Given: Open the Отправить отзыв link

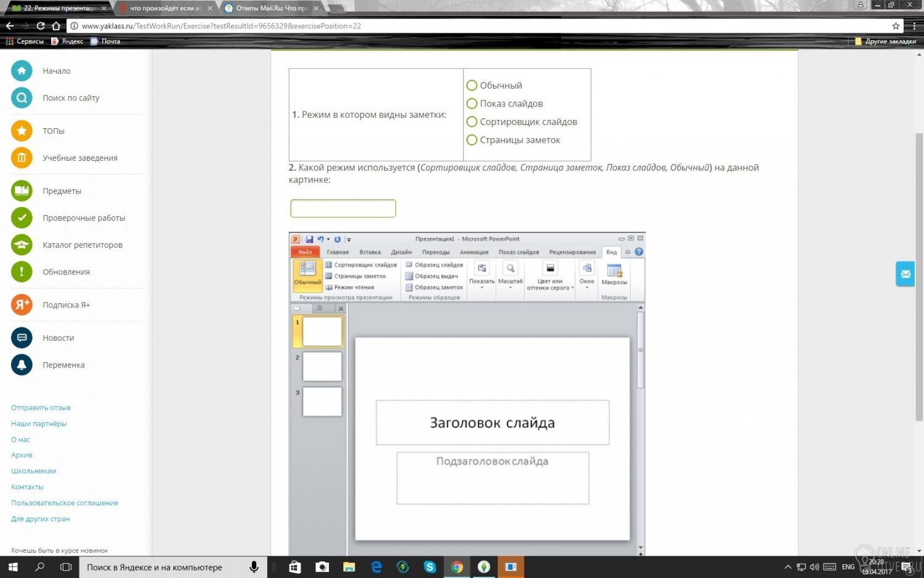Looking at the screenshot, I should [x=41, y=408].
